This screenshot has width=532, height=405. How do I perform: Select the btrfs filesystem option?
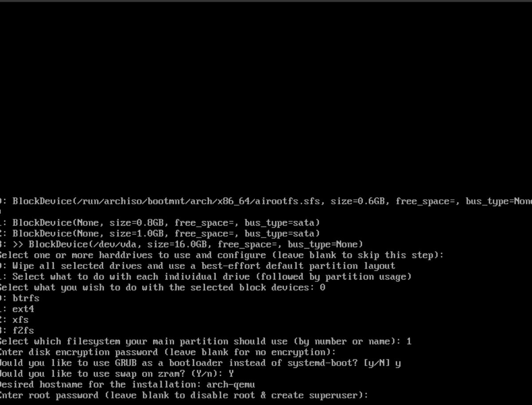coord(20,298)
